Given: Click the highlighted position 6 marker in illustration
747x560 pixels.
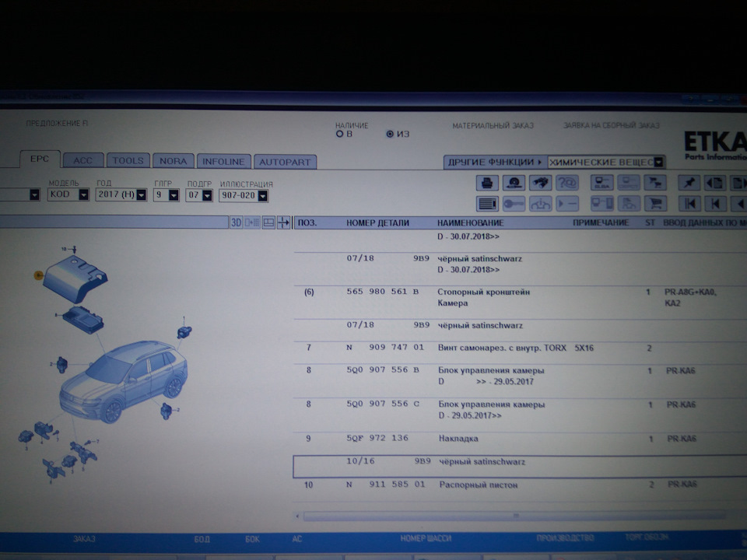Looking at the screenshot, I should (x=39, y=275).
